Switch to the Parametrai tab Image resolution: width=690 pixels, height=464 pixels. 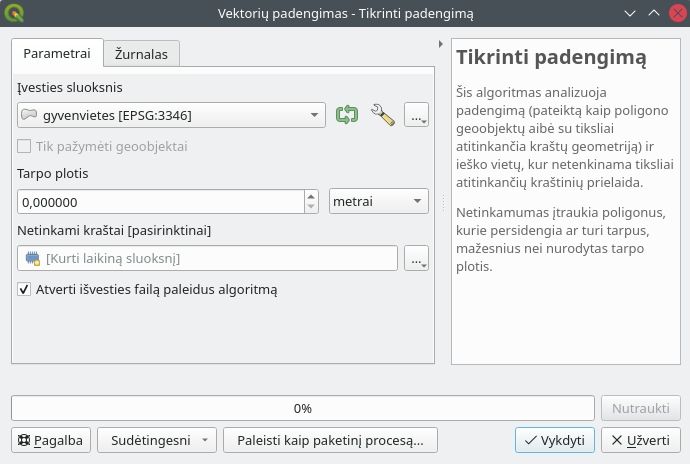[57, 53]
